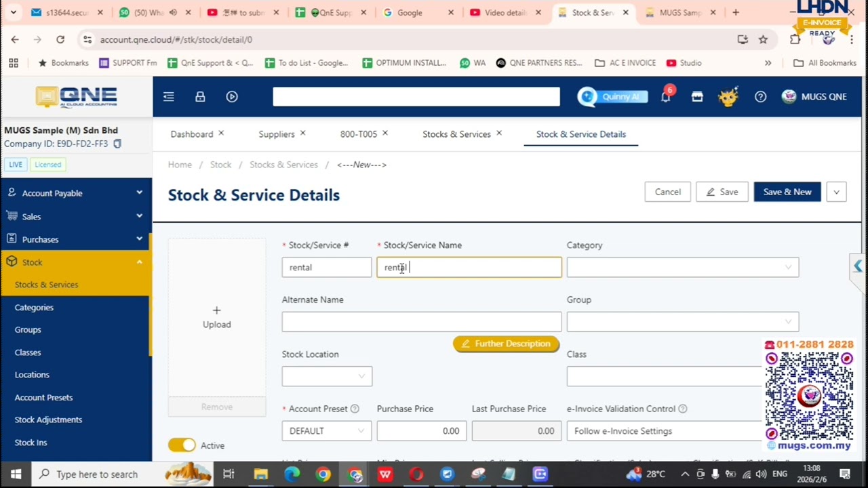Open the Category dropdown
This screenshot has height=488, width=868.
683,267
